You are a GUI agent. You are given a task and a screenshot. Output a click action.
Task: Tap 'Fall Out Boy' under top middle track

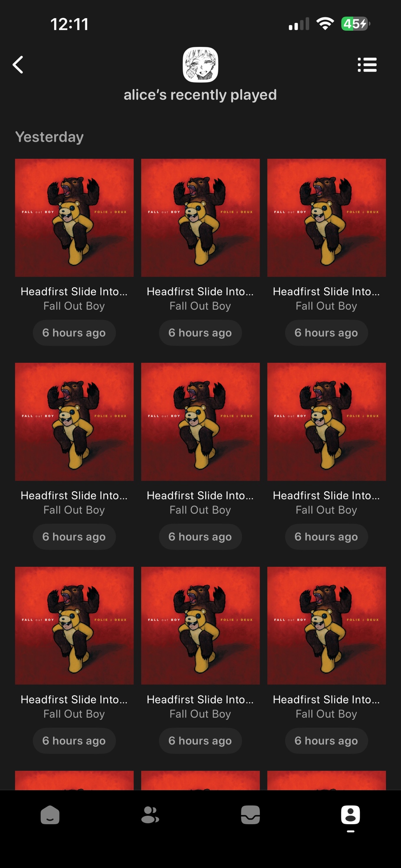click(x=200, y=306)
